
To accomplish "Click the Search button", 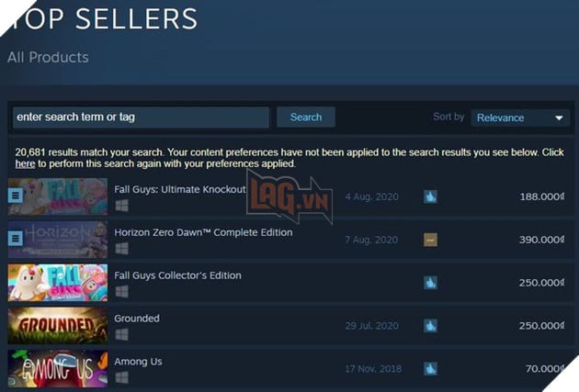I will [x=306, y=118].
